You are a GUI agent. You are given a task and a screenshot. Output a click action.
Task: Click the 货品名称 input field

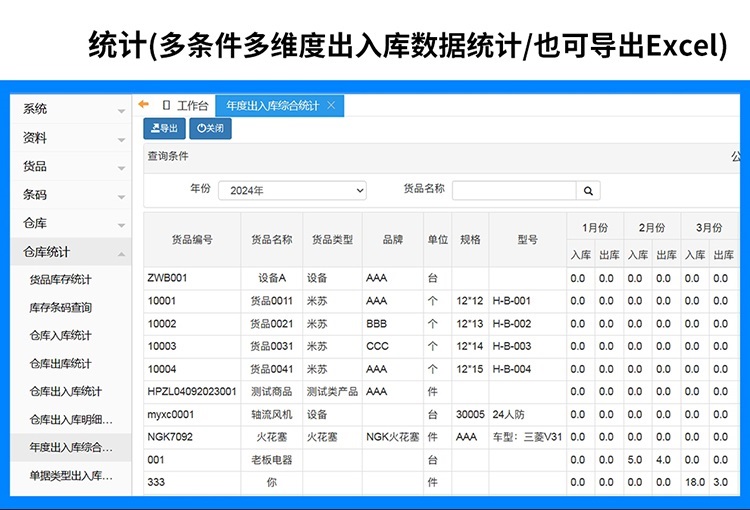[x=514, y=190]
